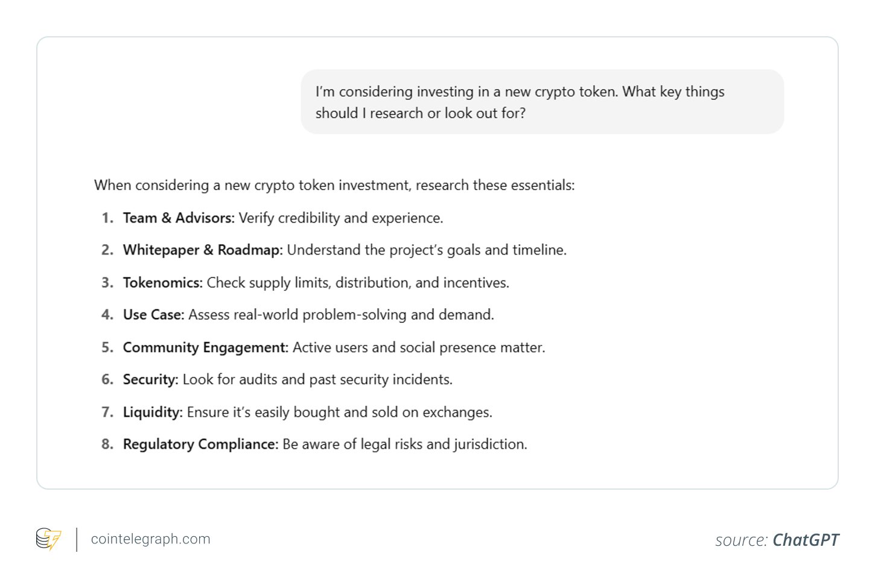Click list number 1 marker

pos(107,218)
